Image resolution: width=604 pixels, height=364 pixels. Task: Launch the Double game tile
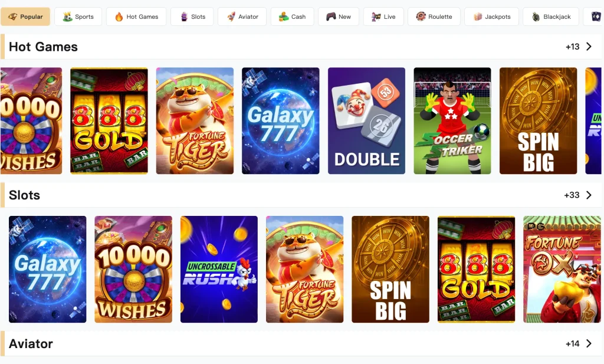[x=366, y=120]
